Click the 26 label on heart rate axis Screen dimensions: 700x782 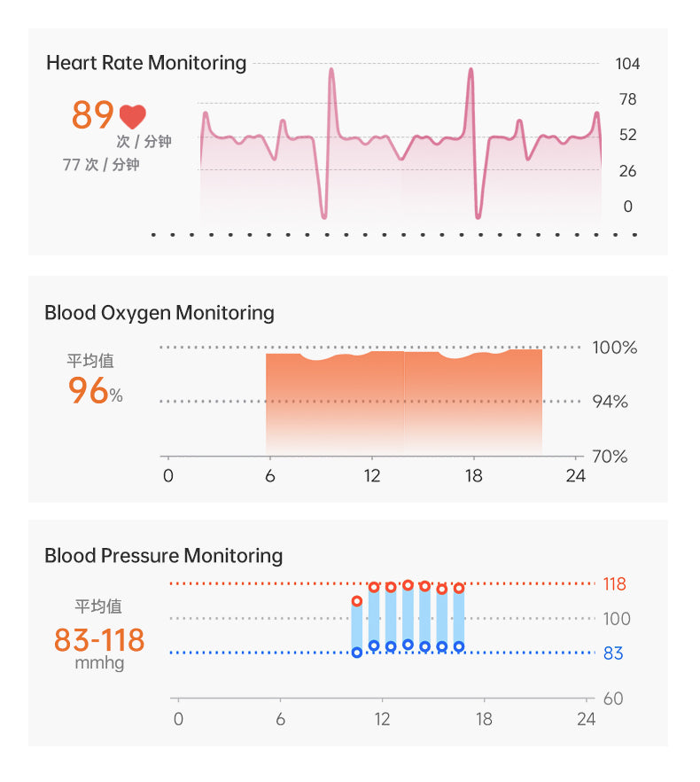point(627,171)
